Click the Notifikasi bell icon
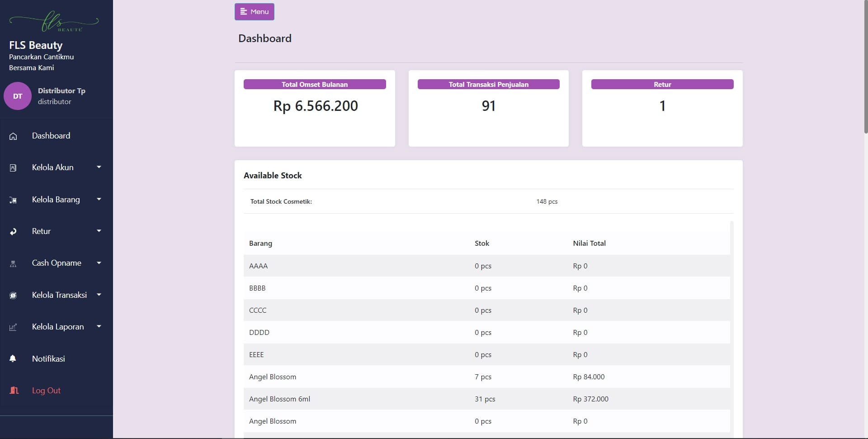 [x=13, y=359]
